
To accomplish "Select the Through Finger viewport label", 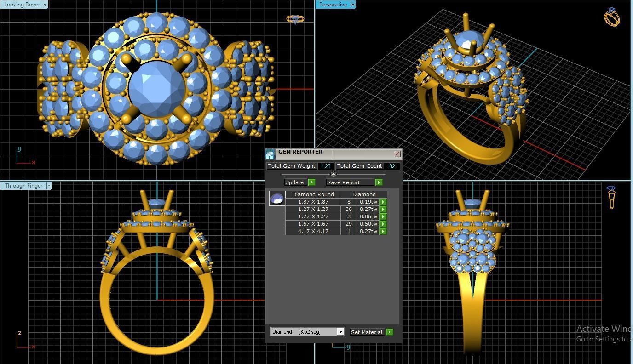I will tap(23, 186).
